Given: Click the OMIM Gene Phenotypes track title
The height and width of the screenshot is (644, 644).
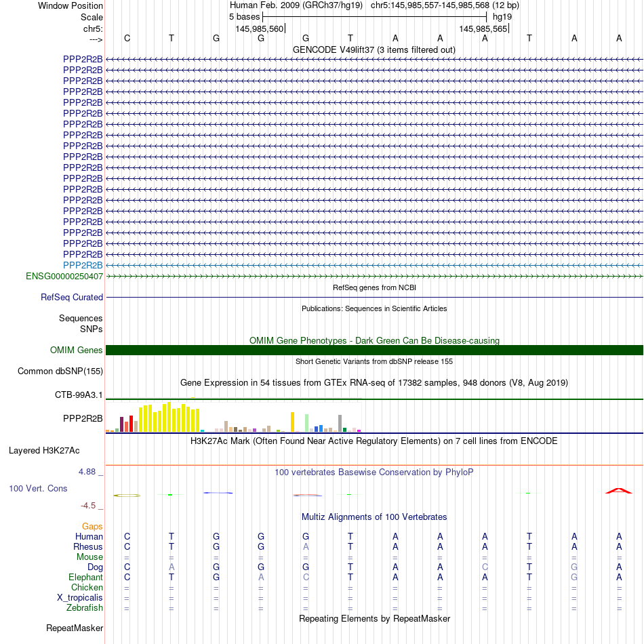Looking at the screenshot, I should (374, 340).
